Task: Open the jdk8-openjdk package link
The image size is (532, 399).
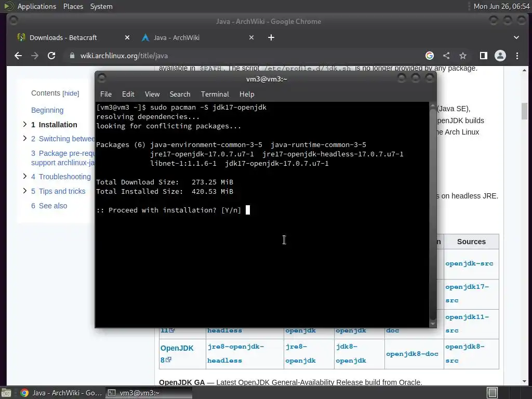Action: 351,353
